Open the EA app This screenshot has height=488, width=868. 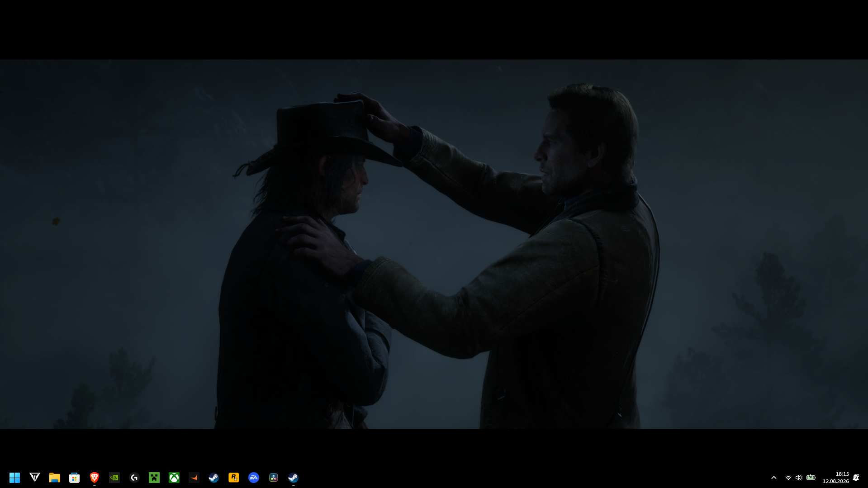coord(254,478)
